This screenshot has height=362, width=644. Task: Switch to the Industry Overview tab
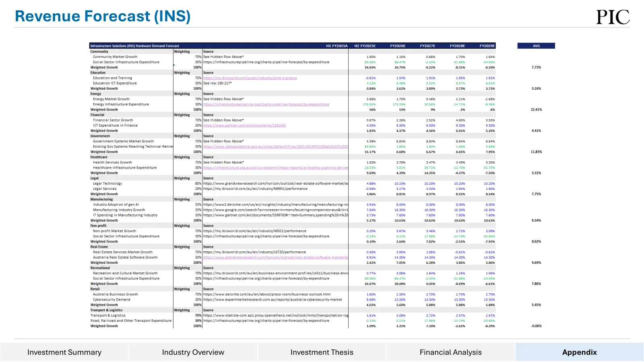193,352
